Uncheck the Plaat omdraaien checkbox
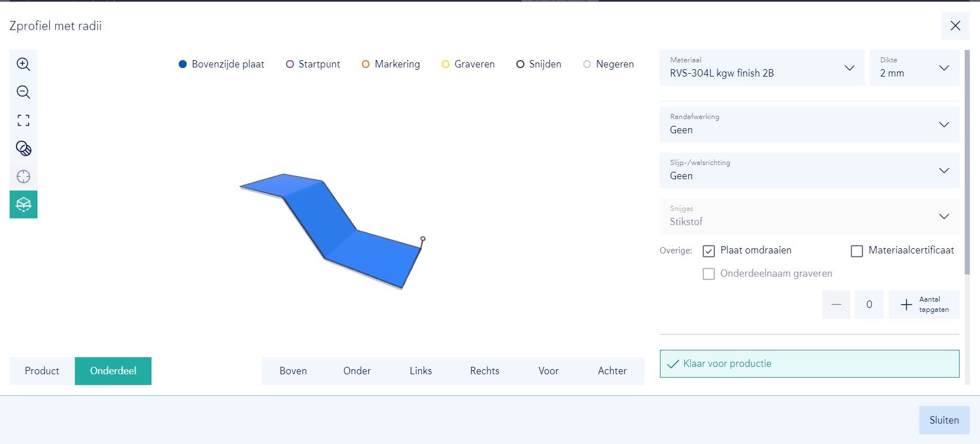 [709, 251]
